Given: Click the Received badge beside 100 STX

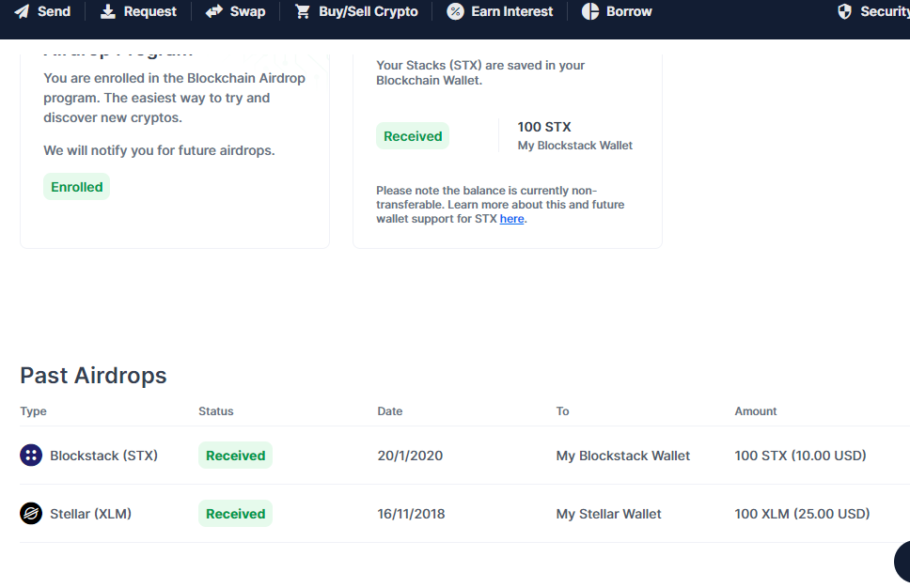Looking at the screenshot, I should [x=413, y=136].
